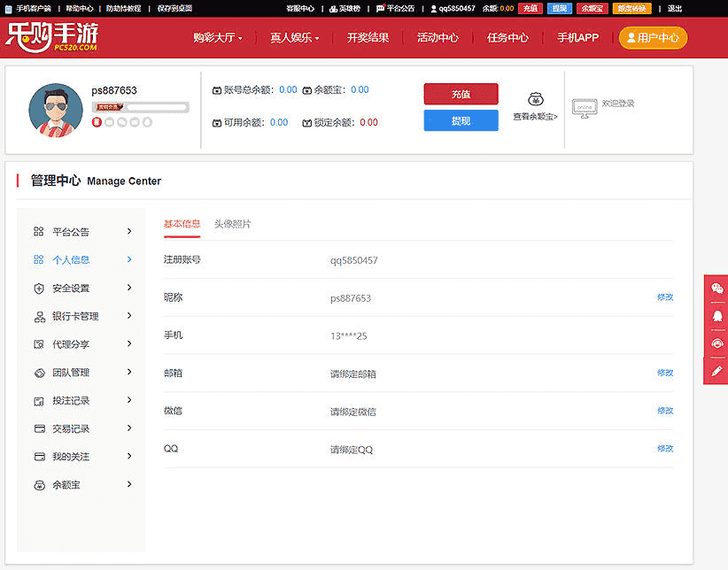728x570 pixels.
Task: Click the user avatar picture
Action: coord(56,111)
